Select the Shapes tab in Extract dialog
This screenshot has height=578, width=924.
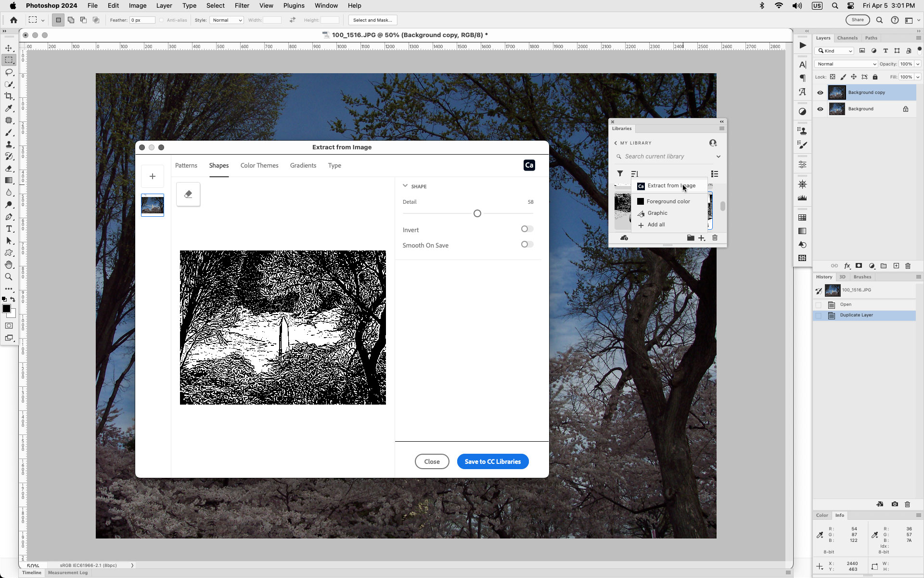click(219, 165)
